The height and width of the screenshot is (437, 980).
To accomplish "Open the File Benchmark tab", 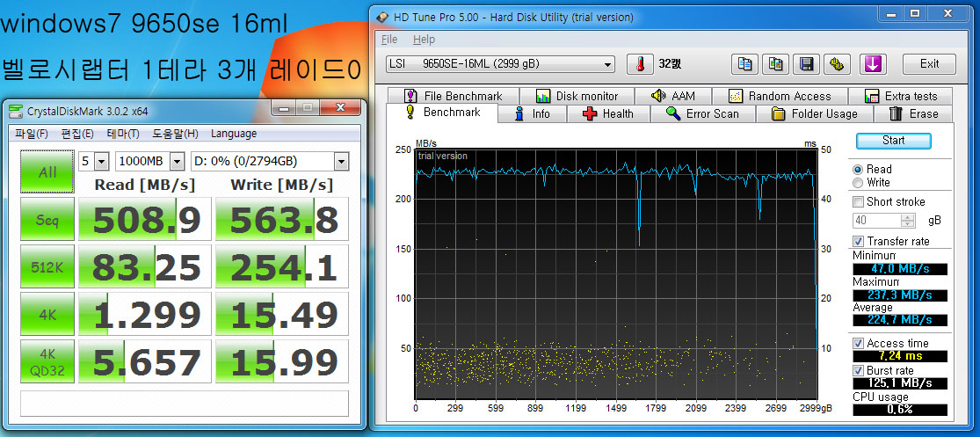I will [x=454, y=96].
